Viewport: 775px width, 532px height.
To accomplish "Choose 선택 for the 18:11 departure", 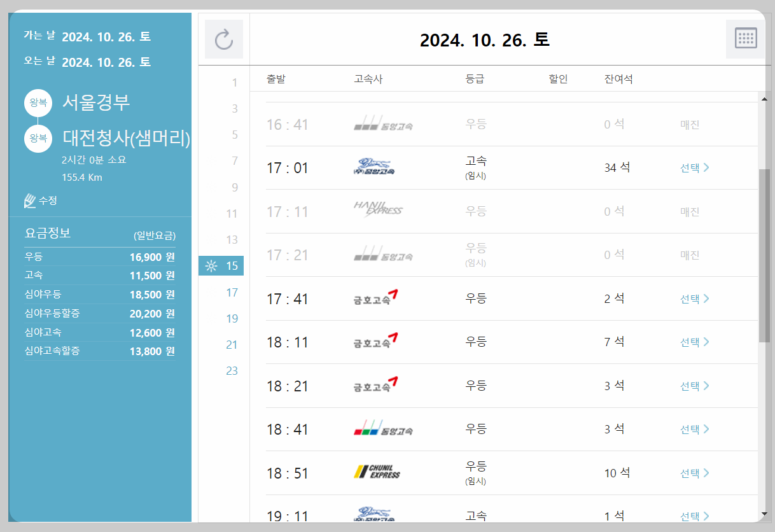I will 695,342.
